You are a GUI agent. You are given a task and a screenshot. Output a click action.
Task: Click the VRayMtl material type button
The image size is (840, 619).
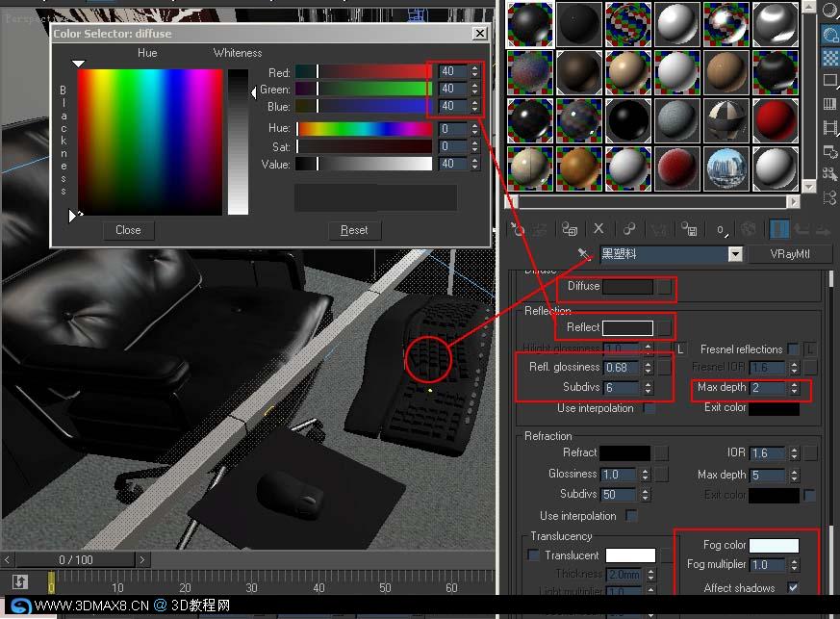tap(789, 254)
